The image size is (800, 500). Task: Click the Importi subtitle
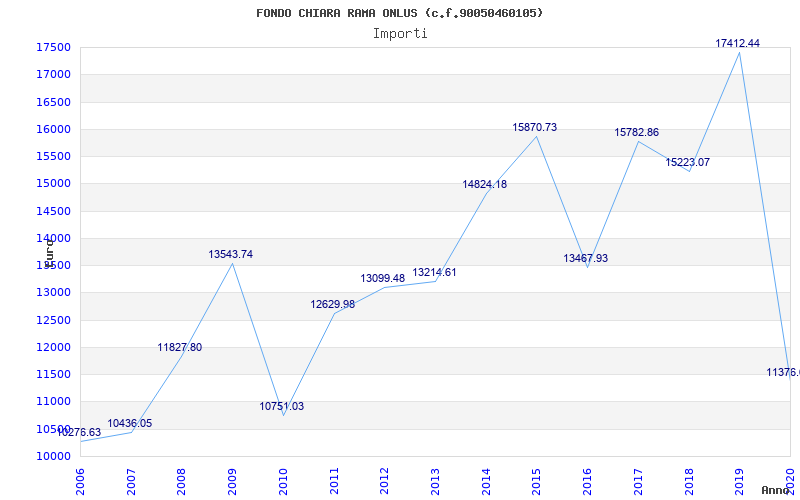pos(400,34)
